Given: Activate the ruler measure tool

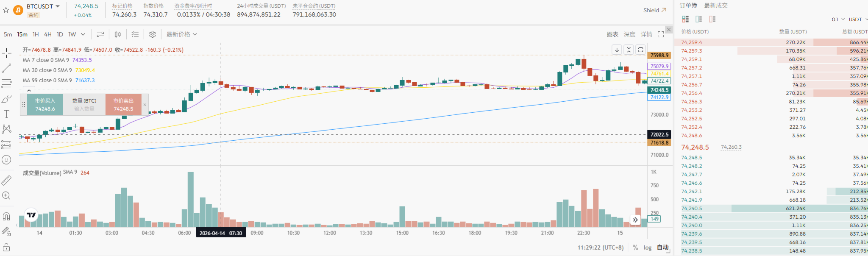Looking at the screenshot, I should (6, 181).
